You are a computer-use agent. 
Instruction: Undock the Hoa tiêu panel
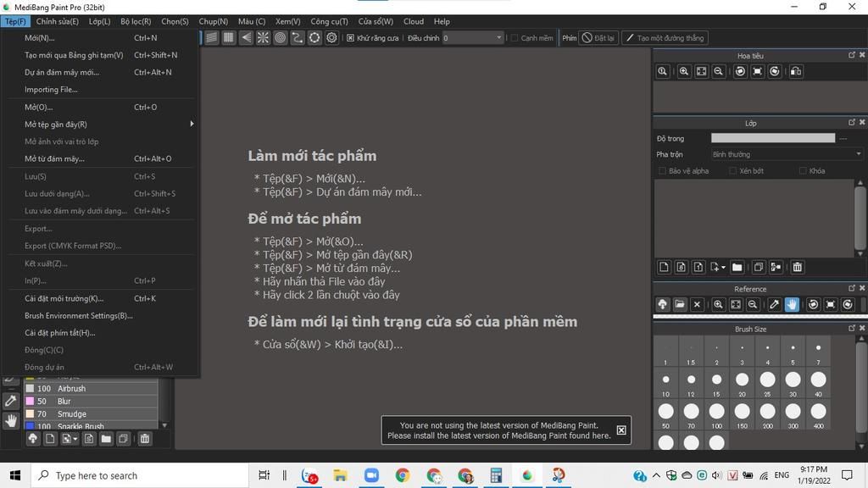tap(851, 55)
